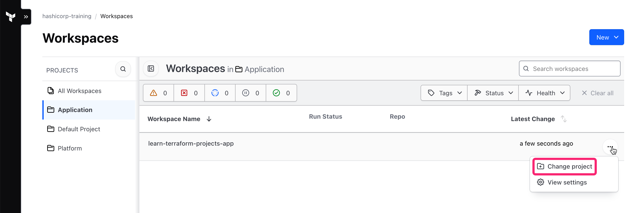Select All Workspaces in projects list
Image resolution: width=644 pixels, height=213 pixels.
(79, 91)
